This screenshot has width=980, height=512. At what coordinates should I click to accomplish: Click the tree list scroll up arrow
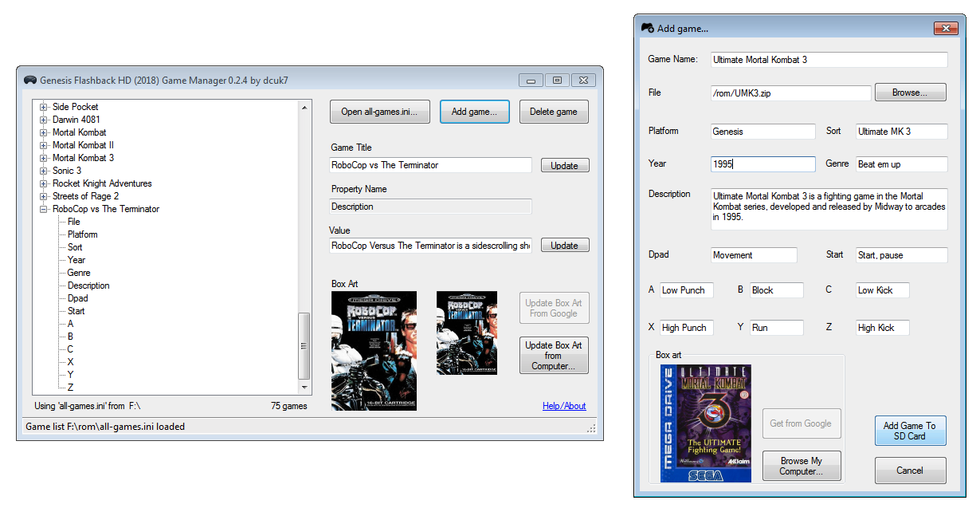[x=304, y=106]
